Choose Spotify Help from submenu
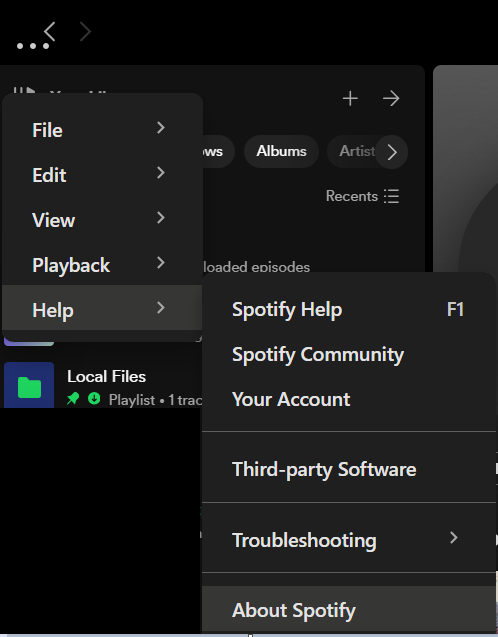This screenshot has height=637, width=498. [x=349, y=310]
